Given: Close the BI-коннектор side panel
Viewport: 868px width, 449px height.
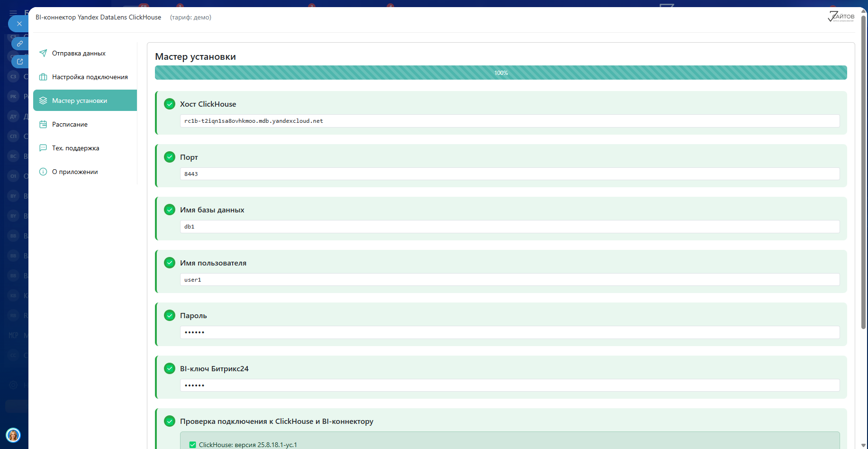Looking at the screenshot, I should (19, 23).
